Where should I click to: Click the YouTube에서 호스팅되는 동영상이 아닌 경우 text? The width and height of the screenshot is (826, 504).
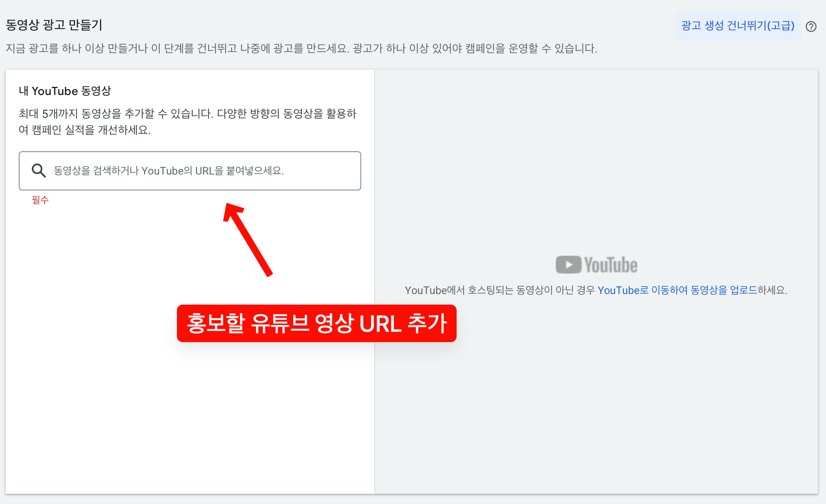[499, 290]
